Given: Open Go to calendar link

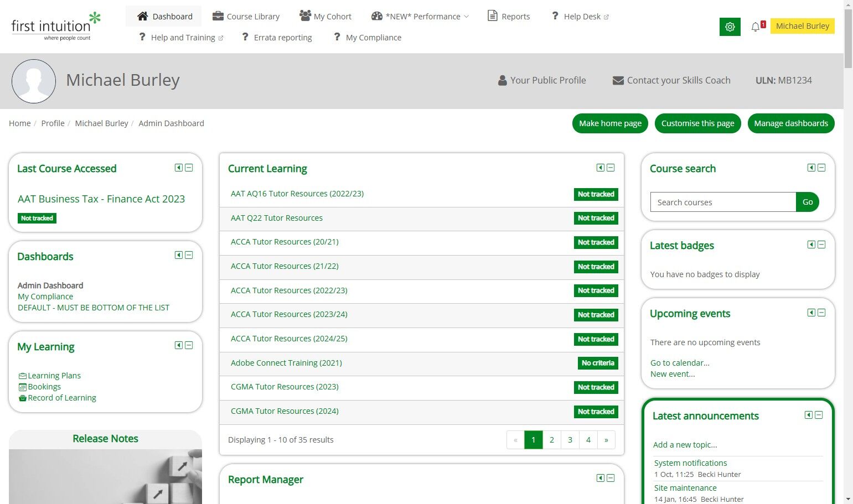Looking at the screenshot, I should click(x=680, y=363).
